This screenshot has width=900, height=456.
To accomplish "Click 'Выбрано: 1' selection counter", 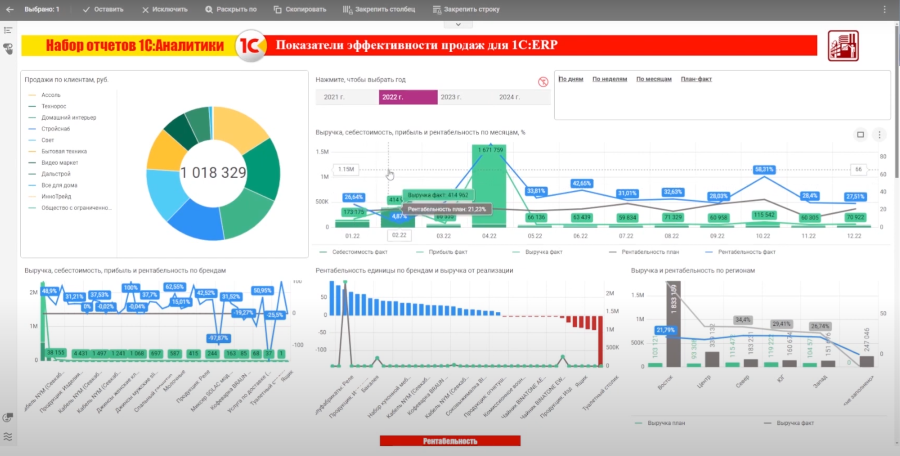I will click(42, 9).
